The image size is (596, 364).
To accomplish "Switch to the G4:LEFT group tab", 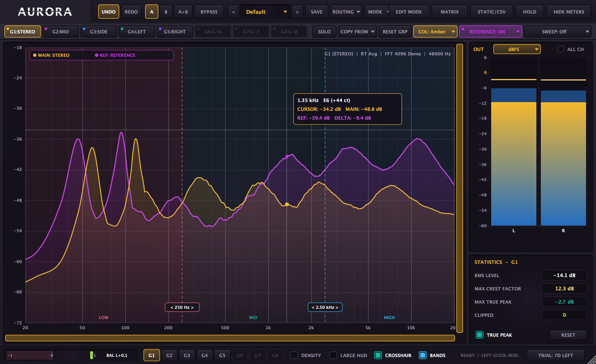I will click(137, 32).
